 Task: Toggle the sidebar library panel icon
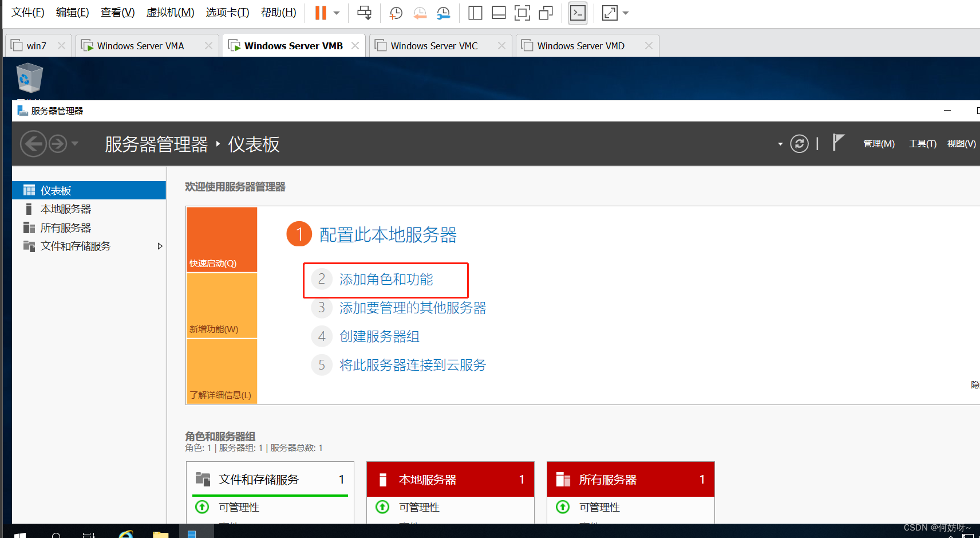tap(475, 13)
